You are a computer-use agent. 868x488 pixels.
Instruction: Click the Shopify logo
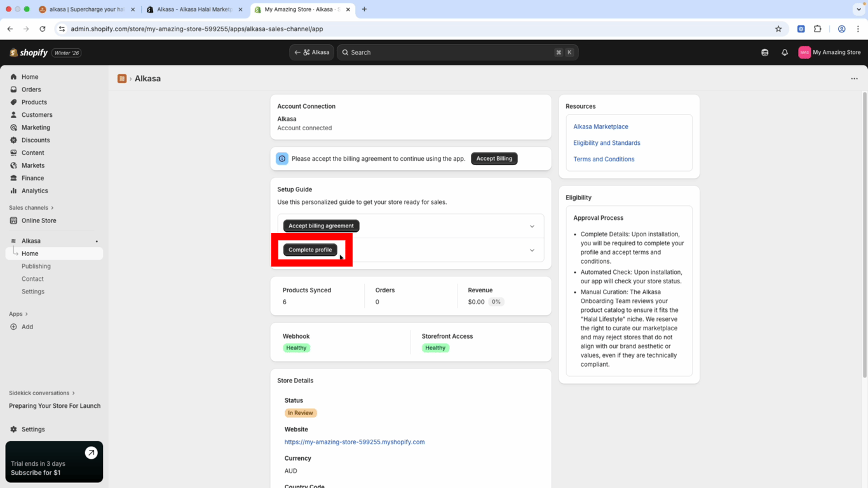click(29, 53)
